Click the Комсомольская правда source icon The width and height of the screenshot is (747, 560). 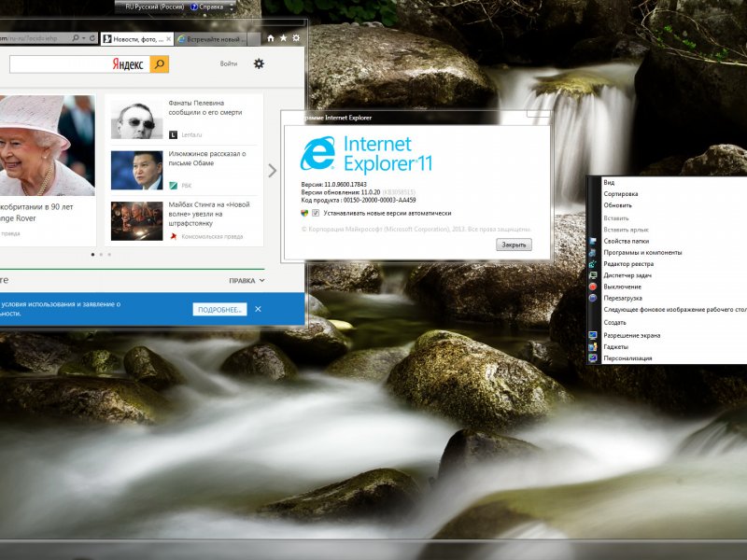(x=174, y=236)
